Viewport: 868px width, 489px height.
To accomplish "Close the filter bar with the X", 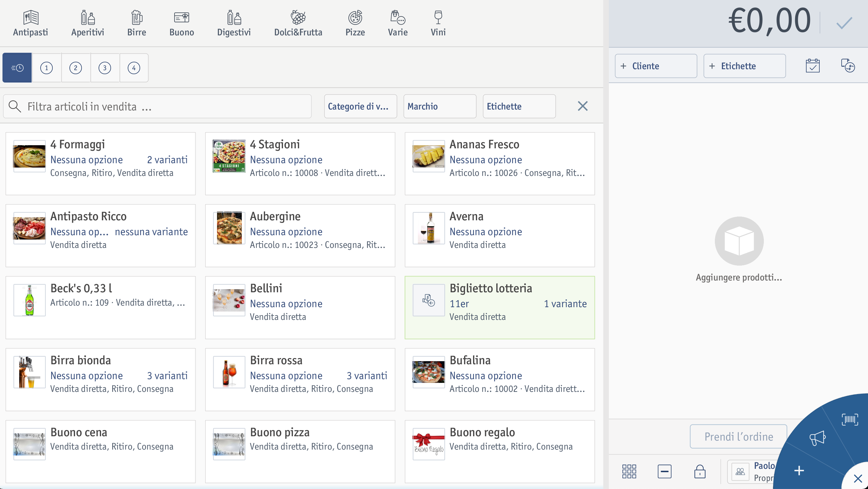I will [x=582, y=106].
